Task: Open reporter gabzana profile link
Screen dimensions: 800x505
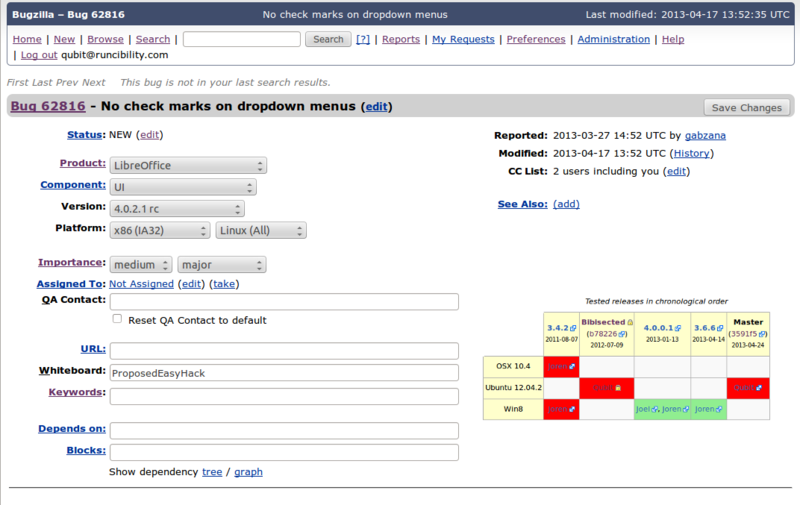Action: 705,136
